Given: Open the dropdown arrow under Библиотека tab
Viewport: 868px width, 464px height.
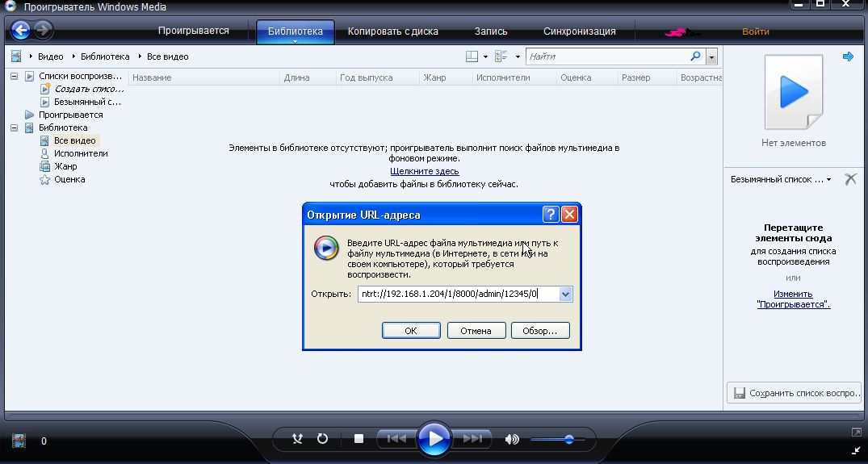Looking at the screenshot, I should [295, 41].
